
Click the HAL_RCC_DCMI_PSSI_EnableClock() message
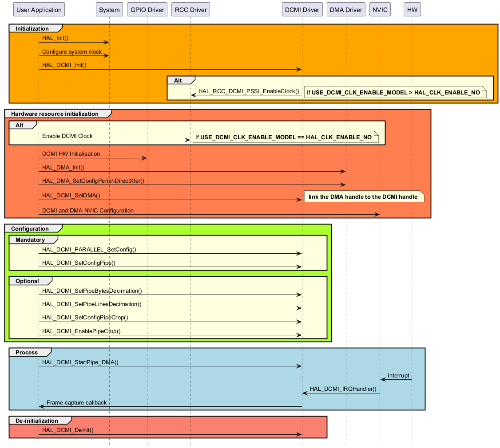point(249,91)
